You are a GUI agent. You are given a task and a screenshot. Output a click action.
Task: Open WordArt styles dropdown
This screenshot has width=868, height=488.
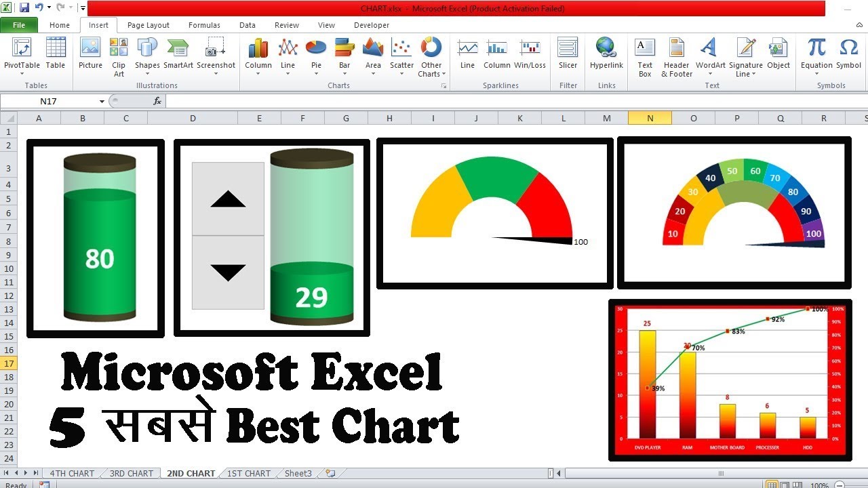[x=711, y=57]
